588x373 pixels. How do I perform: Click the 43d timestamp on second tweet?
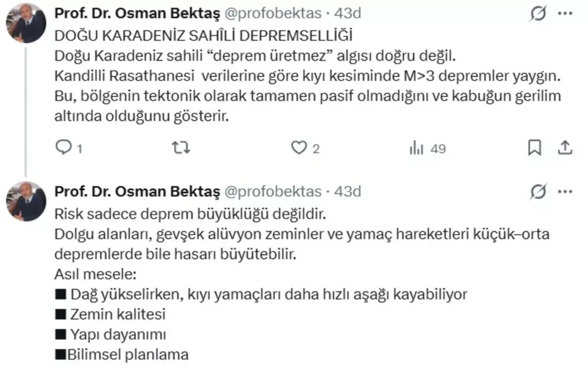pos(348,191)
